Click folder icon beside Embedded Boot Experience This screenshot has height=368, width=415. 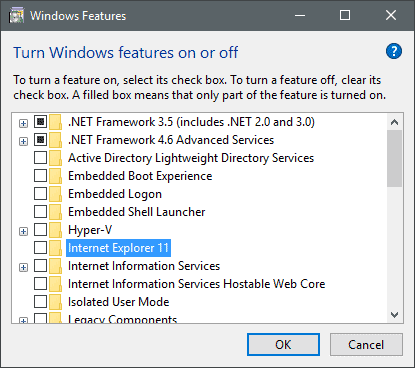[56, 176]
